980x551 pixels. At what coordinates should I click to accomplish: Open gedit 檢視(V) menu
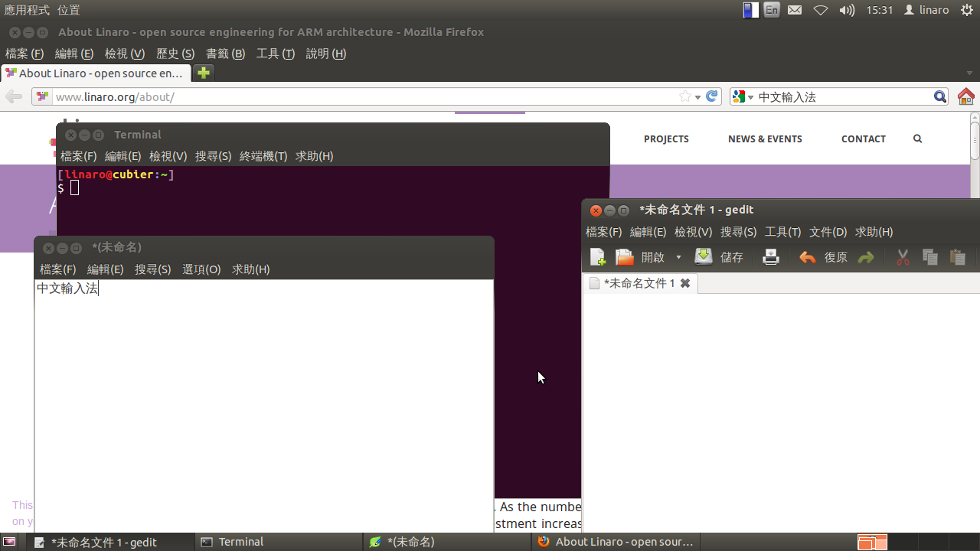pos(693,232)
